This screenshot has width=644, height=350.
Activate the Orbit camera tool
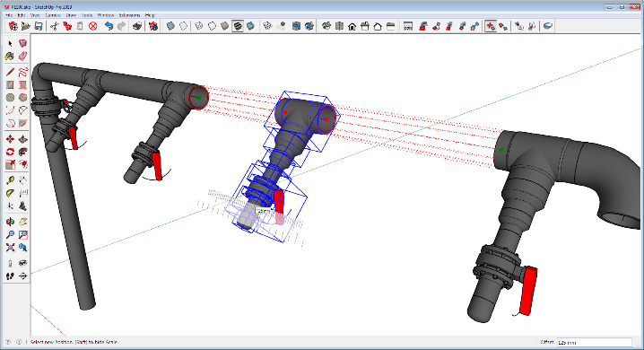[x=10, y=222]
